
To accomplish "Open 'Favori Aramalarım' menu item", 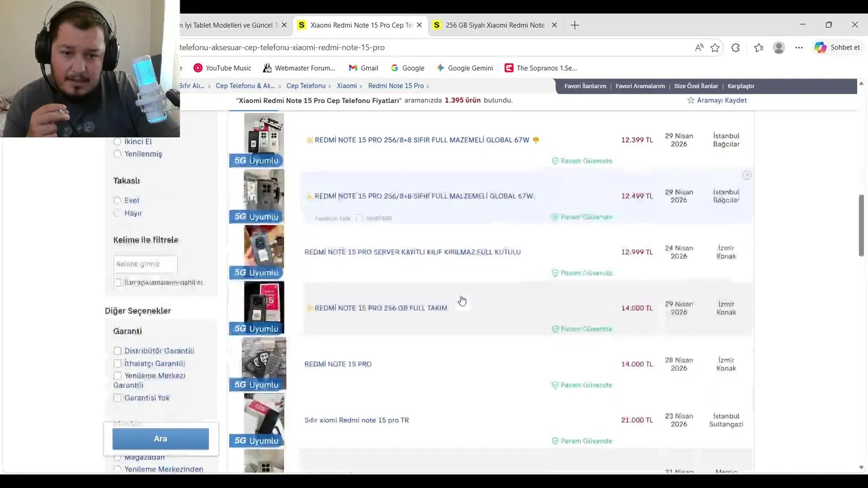I will [640, 86].
